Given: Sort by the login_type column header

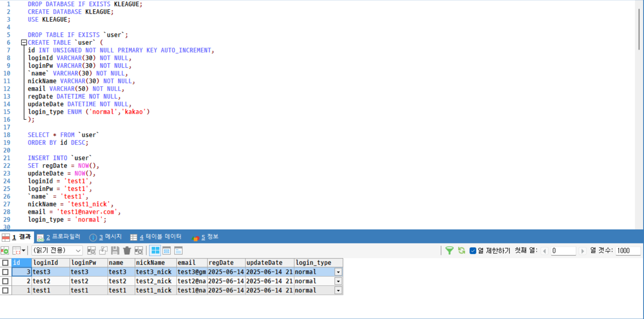Looking at the screenshot, I should tap(319, 263).
